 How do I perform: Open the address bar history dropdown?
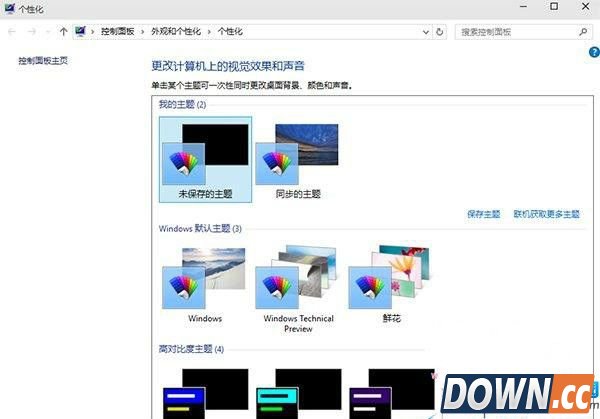point(426,32)
